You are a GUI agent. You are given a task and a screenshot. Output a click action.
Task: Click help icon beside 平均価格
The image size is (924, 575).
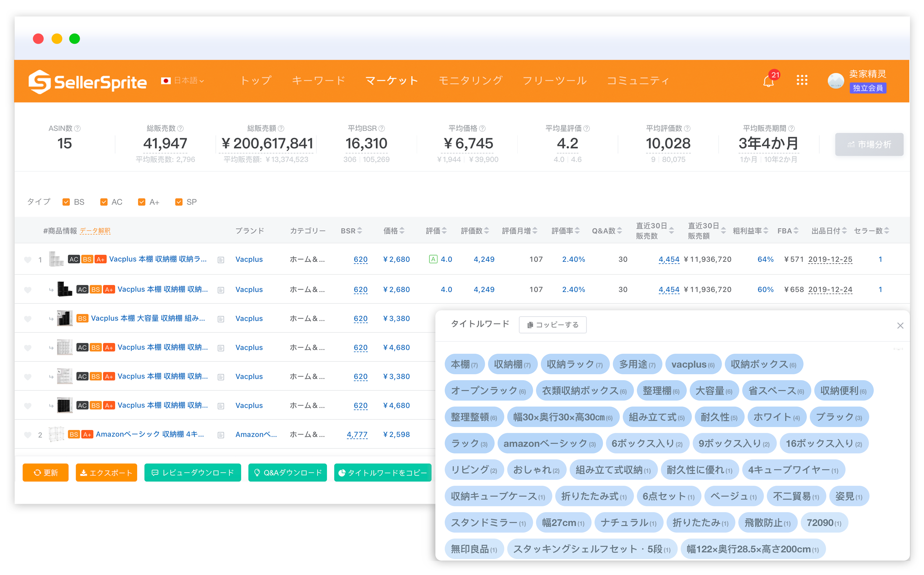pyautogui.click(x=482, y=129)
